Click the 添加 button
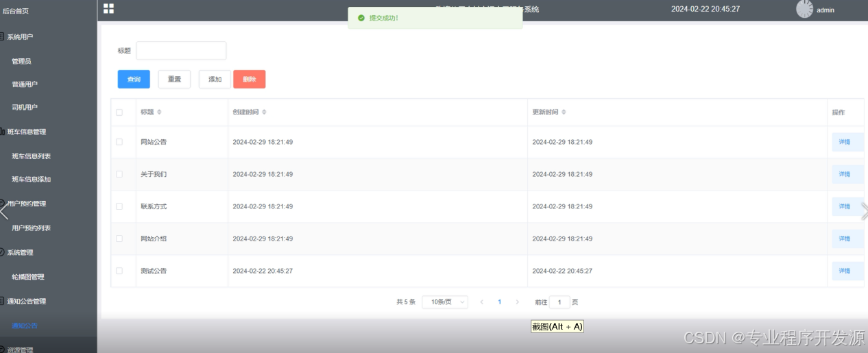868x353 pixels. point(215,80)
